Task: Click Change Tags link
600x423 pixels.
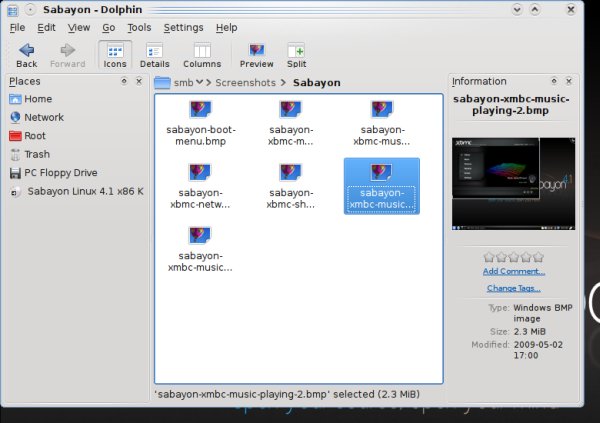Action: point(514,288)
